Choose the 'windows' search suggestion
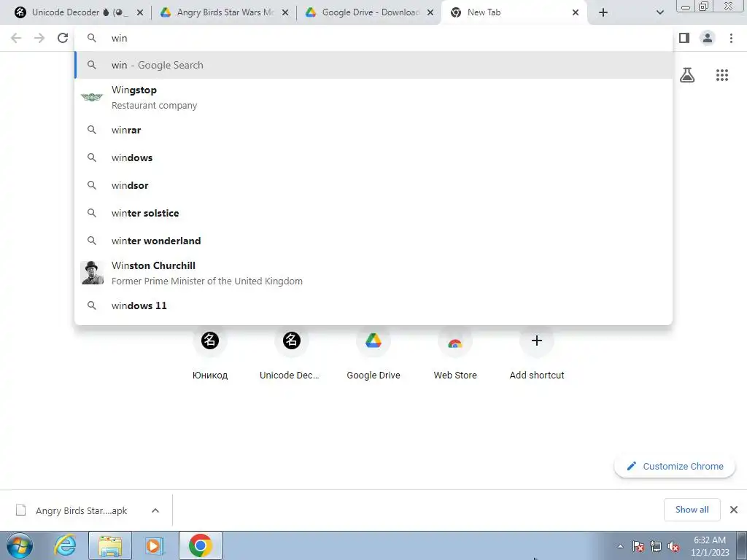Image resolution: width=747 pixels, height=560 pixels. [x=373, y=157]
